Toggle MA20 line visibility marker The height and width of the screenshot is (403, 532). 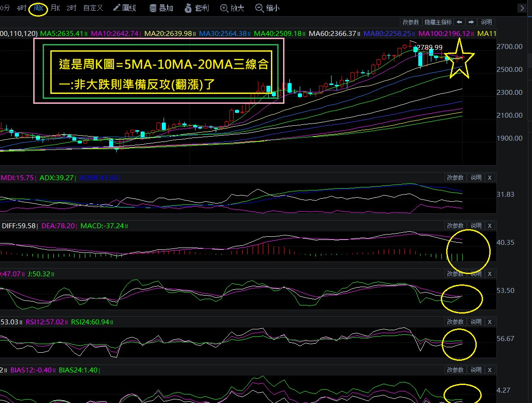tap(195, 34)
